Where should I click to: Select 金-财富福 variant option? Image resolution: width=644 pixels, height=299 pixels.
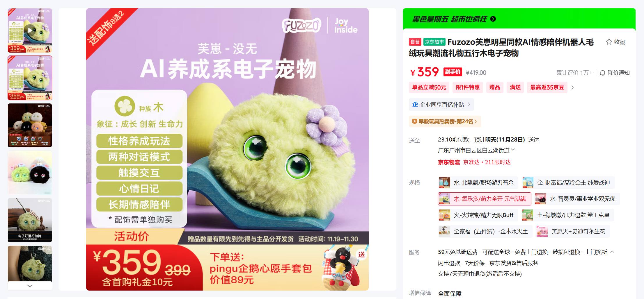pos(568,182)
